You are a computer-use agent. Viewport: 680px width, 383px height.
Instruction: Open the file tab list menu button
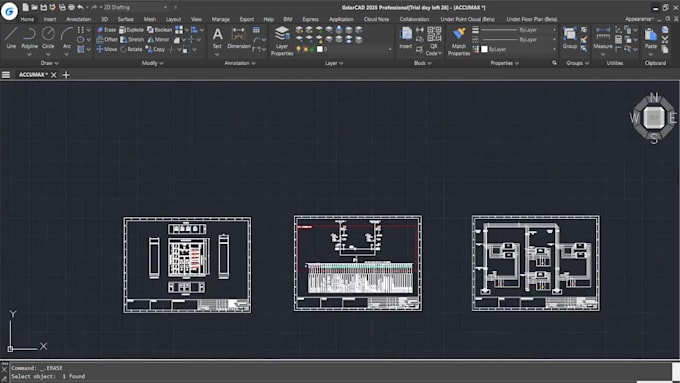[x=6, y=75]
